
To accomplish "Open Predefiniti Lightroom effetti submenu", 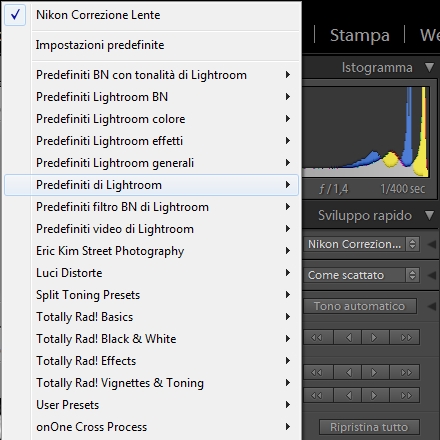I will click(152, 141).
